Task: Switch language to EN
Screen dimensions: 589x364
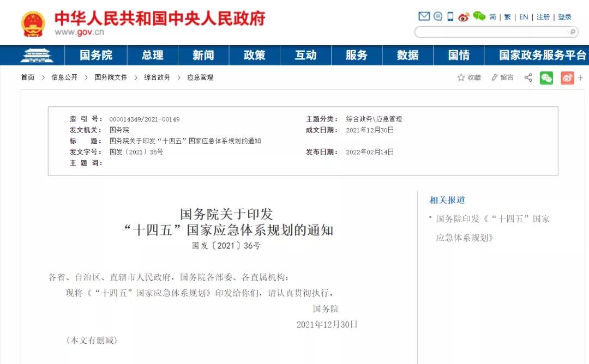Action: 524,17
